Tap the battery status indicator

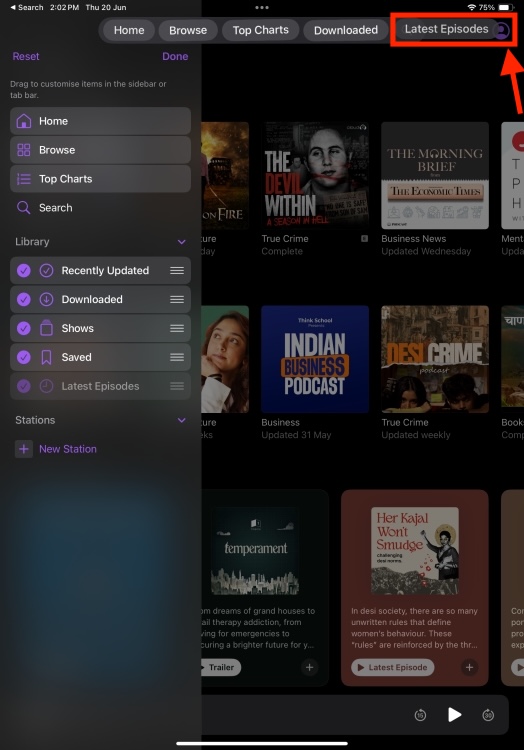pos(505,7)
